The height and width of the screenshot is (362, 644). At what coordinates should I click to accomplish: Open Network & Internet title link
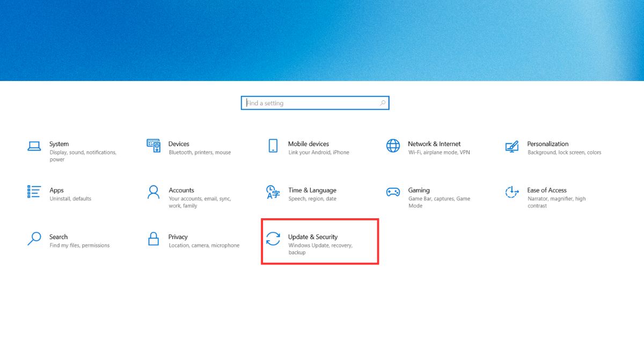click(434, 144)
